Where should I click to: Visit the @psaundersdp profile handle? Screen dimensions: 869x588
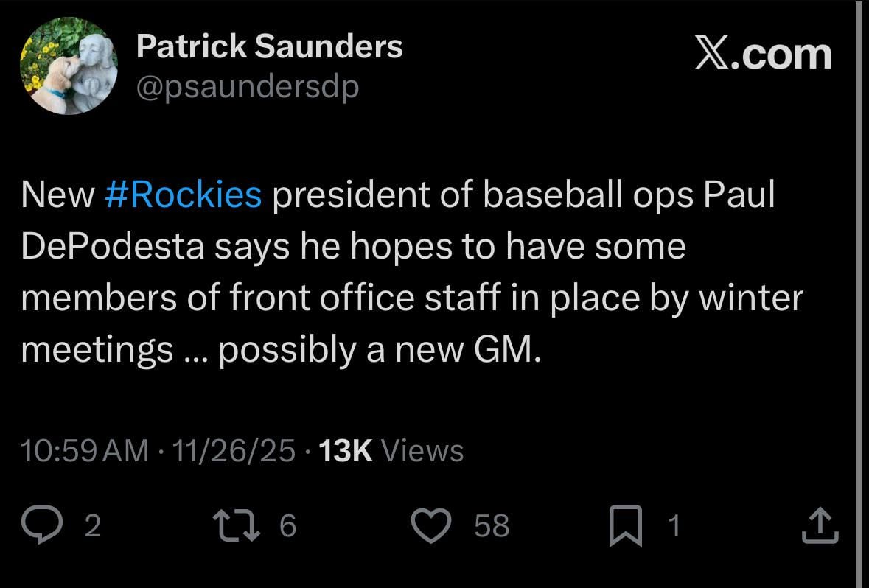coord(247,85)
